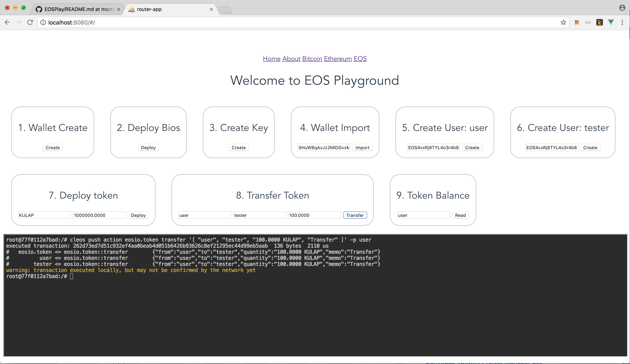
Task: Click the About tab in navbar
Action: pyautogui.click(x=290, y=59)
